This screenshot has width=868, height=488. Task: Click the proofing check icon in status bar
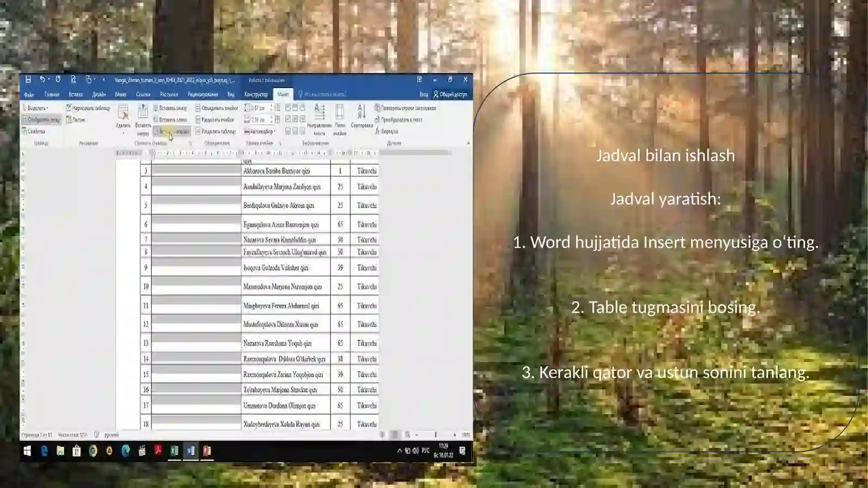(97, 435)
